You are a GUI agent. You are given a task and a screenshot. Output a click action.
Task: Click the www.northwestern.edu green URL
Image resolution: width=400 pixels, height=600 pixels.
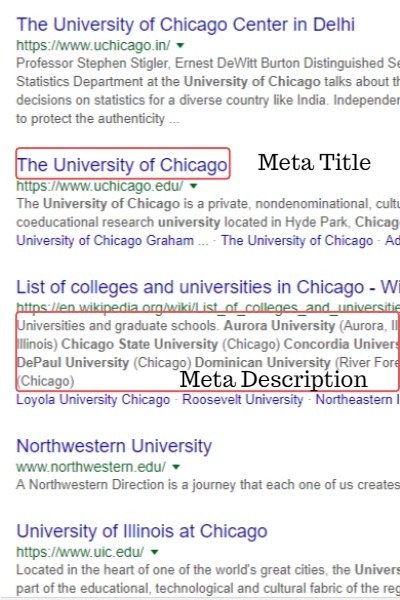pos(91,467)
